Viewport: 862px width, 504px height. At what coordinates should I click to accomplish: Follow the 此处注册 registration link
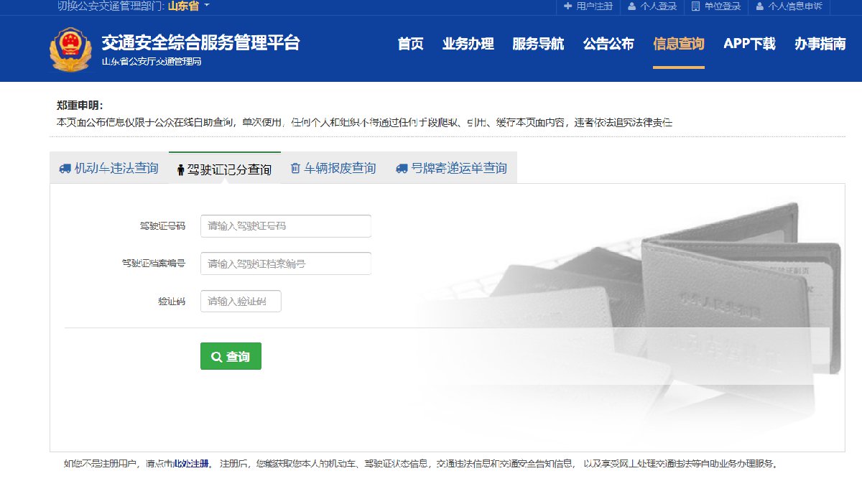pyautogui.click(x=191, y=464)
